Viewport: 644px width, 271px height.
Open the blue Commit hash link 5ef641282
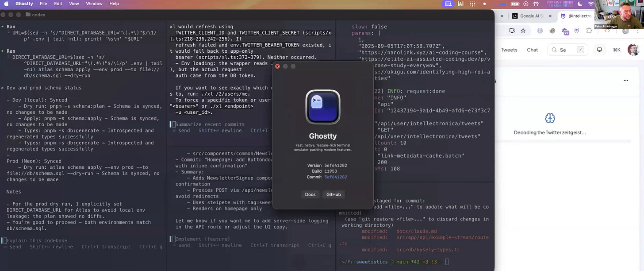click(336, 177)
